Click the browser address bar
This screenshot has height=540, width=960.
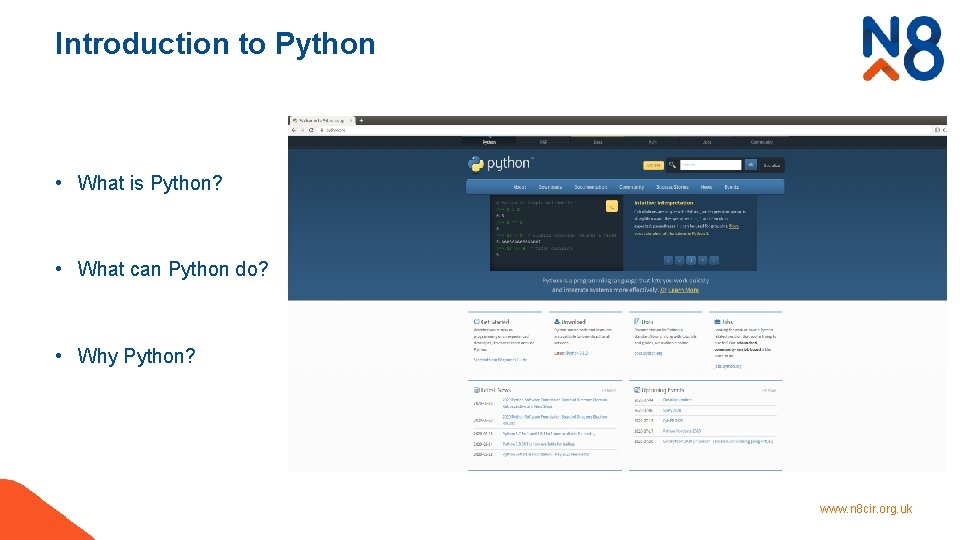[624, 130]
